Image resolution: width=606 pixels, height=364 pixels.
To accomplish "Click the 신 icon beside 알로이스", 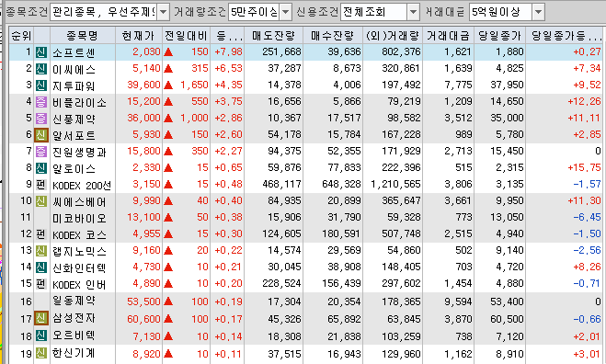I will click(x=41, y=168).
